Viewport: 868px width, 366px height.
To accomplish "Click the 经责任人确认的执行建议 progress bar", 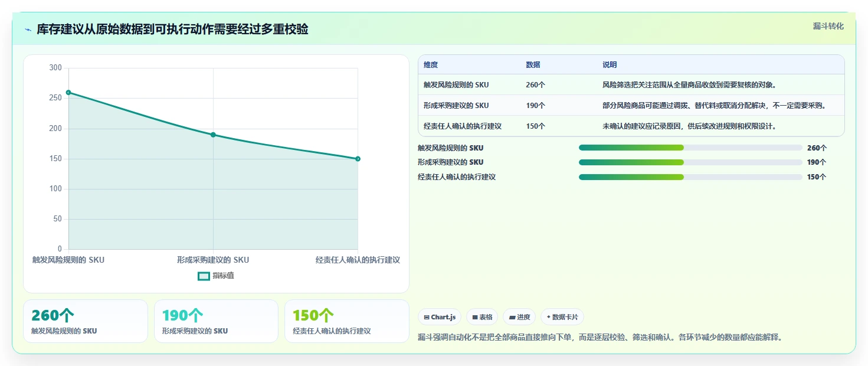I will 690,177.
